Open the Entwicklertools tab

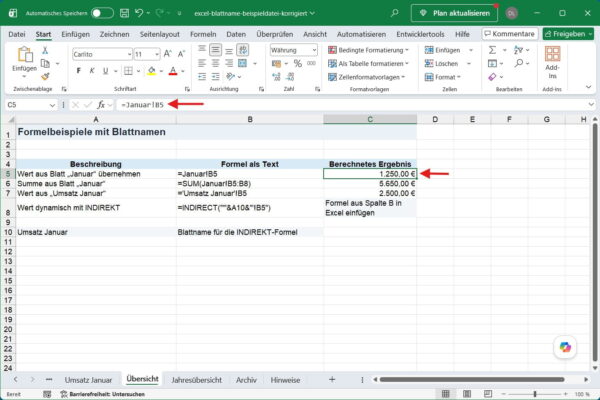[x=420, y=34]
